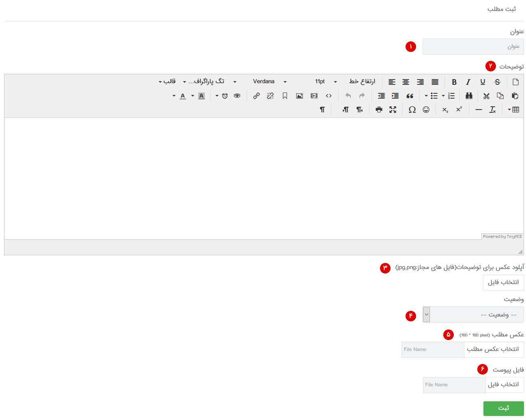Insert horizontal line
526x420 pixels.
pos(479,110)
